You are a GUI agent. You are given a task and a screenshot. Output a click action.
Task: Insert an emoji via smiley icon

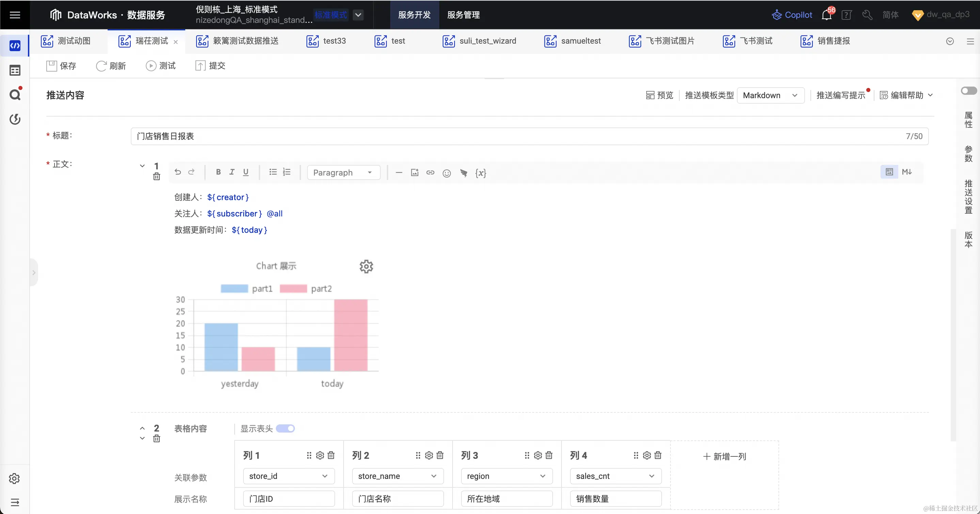tap(447, 173)
